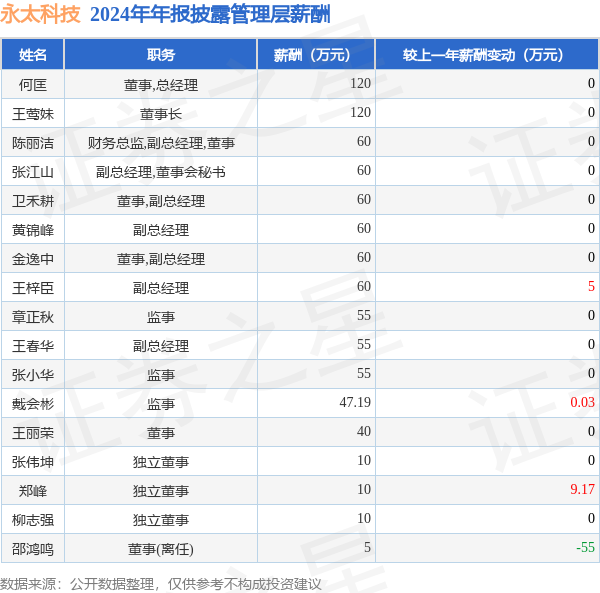Click the name cell 郑峰
This screenshot has height=593, width=600.
coord(33,491)
